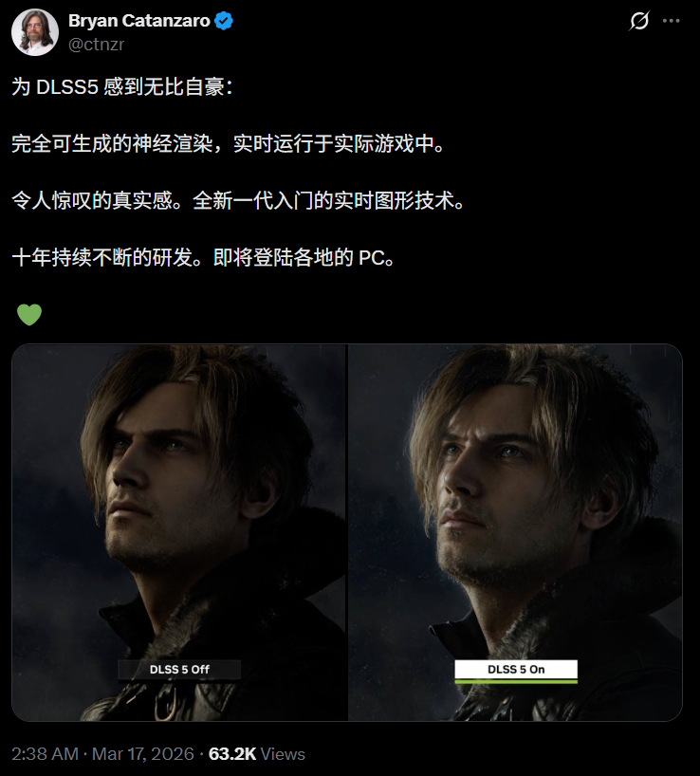Click the line ending with "PC。"
Viewport: 700px width, 776px height.
[x=203, y=257]
